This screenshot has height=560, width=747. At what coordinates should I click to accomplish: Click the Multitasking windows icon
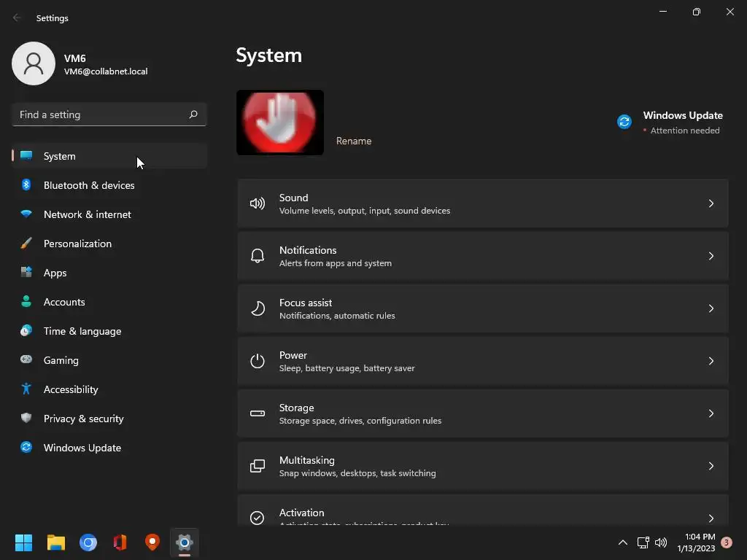(x=258, y=466)
